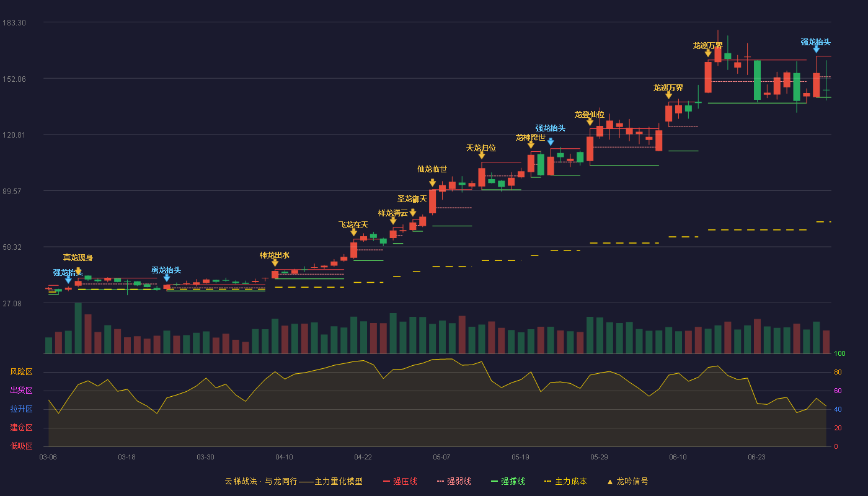Click the tallest green volume bar under 真龙现身
The width and height of the screenshot is (868, 496).
click(78, 329)
